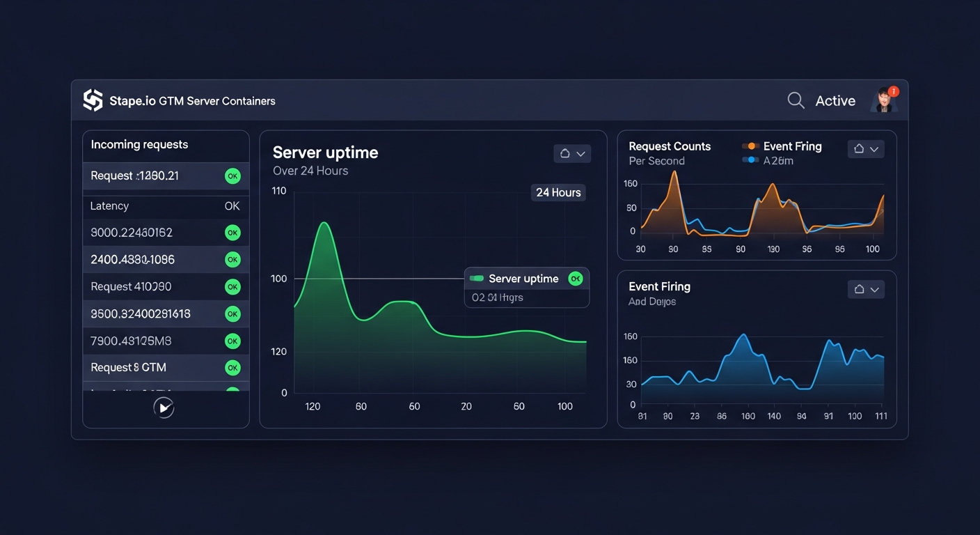Select the '7900.43' row text
980x535 pixels.
click(131, 341)
